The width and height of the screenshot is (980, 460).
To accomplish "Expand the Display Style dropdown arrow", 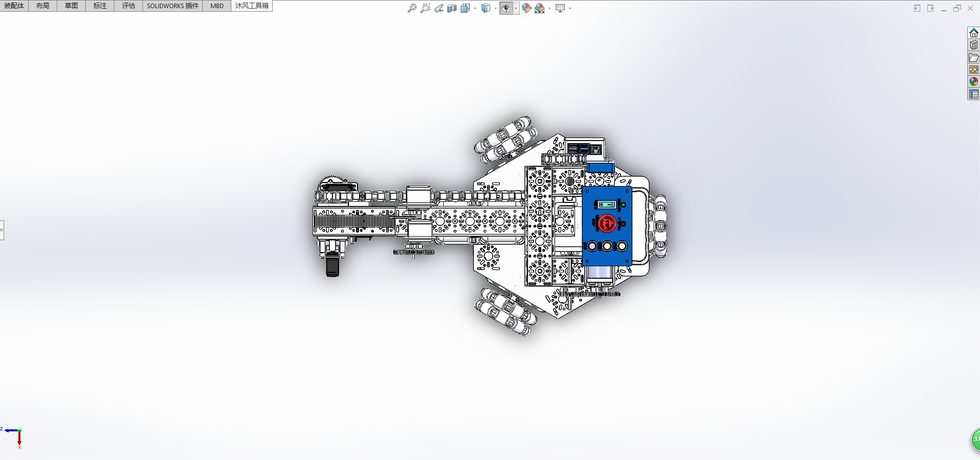I will pyautogui.click(x=495, y=8).
